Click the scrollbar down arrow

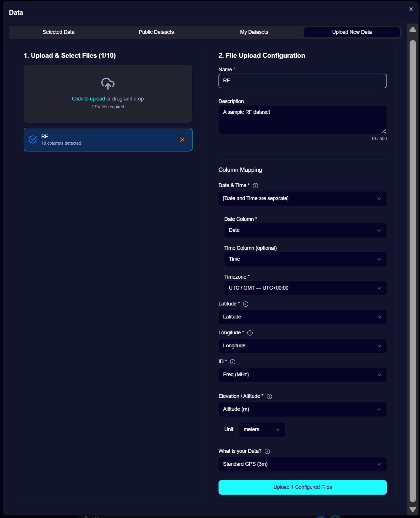(413, 509)
